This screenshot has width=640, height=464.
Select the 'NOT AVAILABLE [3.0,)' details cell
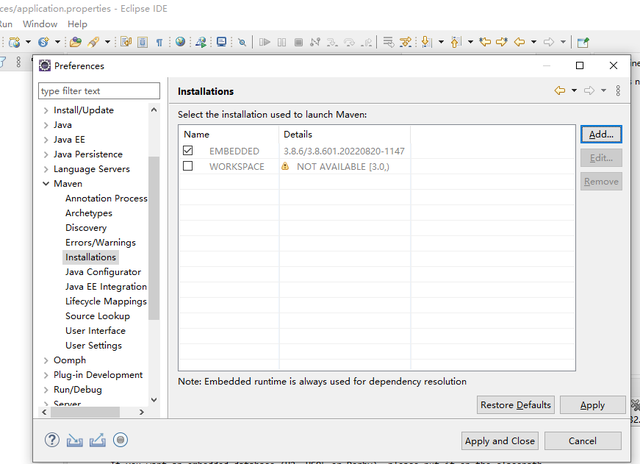(343, 167)
